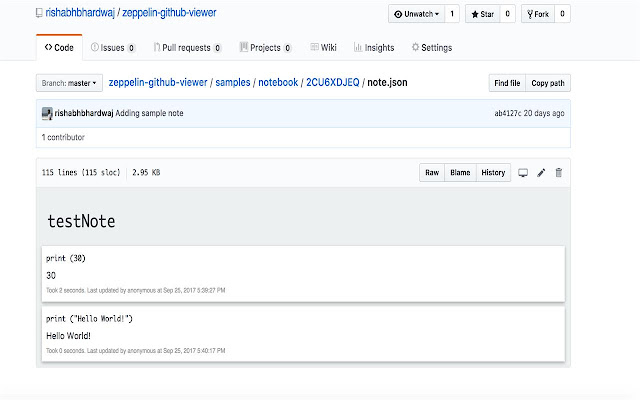This screenshot has width=640, height=400.
Task: Delete this file via trash icon
Action: pos(559,173)
